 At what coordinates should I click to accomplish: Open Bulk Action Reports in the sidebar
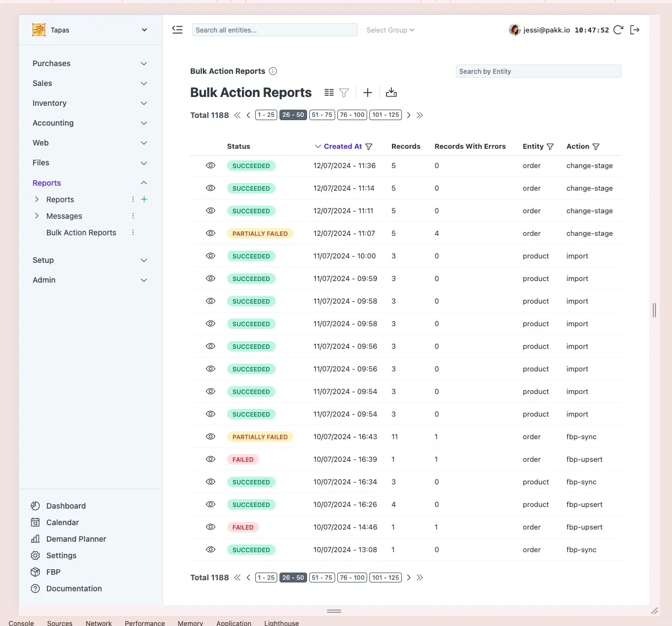pyautogui.click(x=81, y=233)
